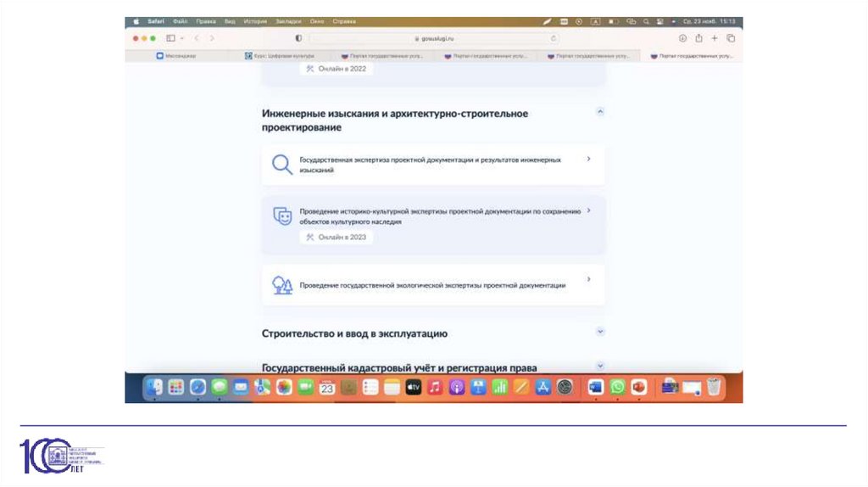Screen dimensions: 868x487
Task: Open Pages app in the Dock
Action: click(521, 387)
